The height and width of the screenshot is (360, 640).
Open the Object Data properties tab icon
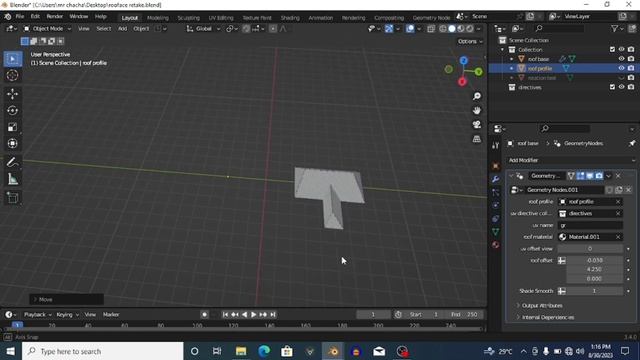496,232
